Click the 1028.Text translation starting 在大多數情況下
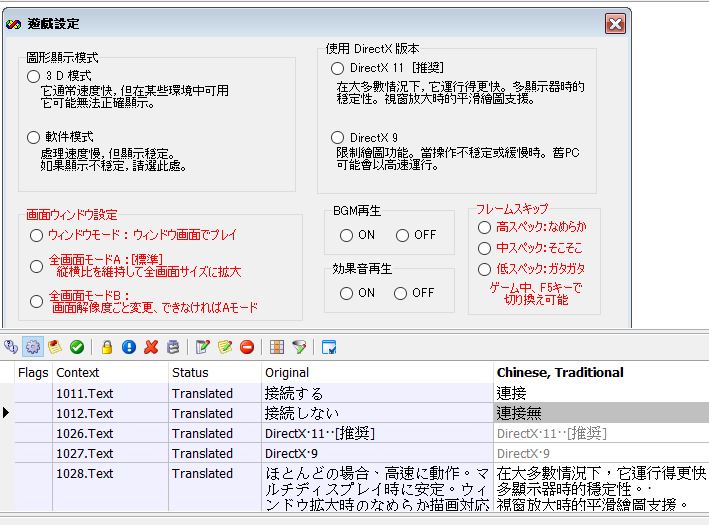This screenshot has width=709, height=525. click(x=601, y=487)
